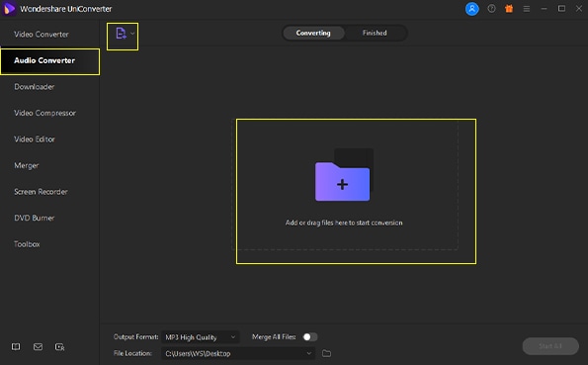Click the mail feedback envelope icon

click(x=38, y=346)
